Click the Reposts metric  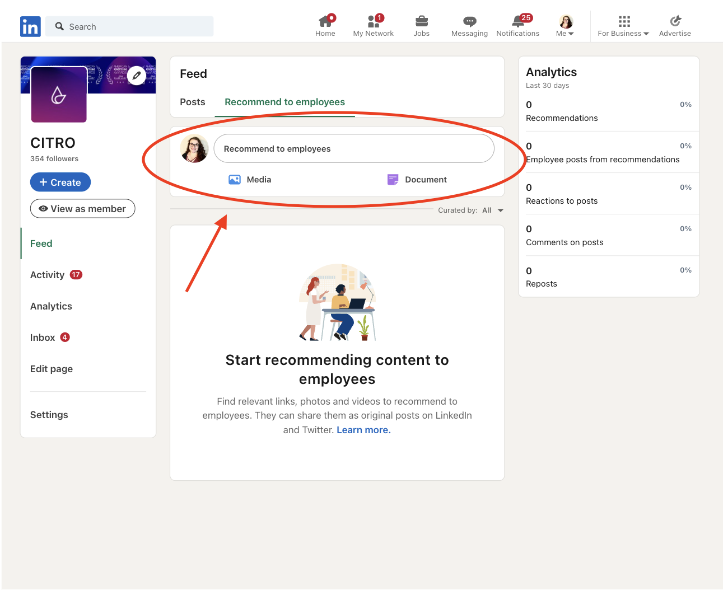click(x=608, y=277)
